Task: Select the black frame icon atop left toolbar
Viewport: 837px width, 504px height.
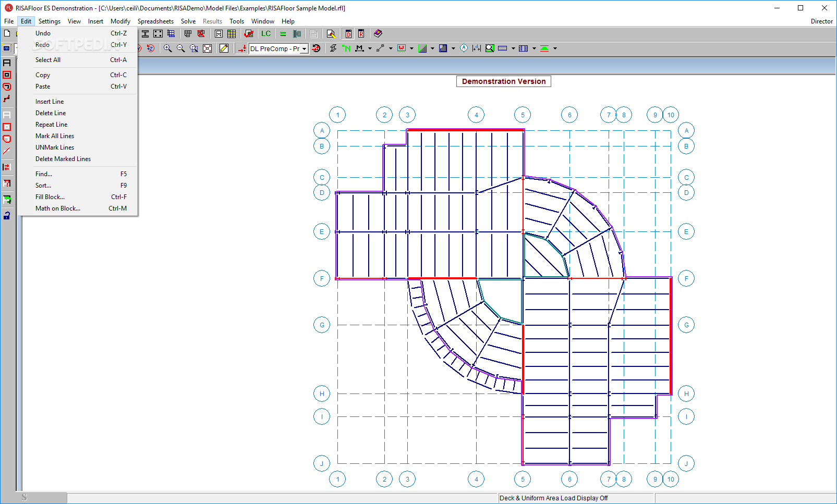Action: pyautogui.click(x=7, y=63)
